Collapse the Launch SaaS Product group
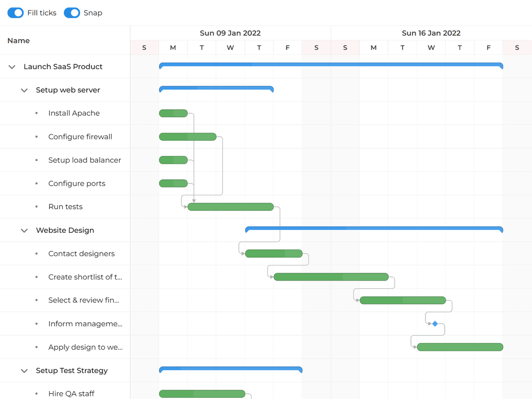The height and width of the screenshot is (399, 532). click(11, 66)
